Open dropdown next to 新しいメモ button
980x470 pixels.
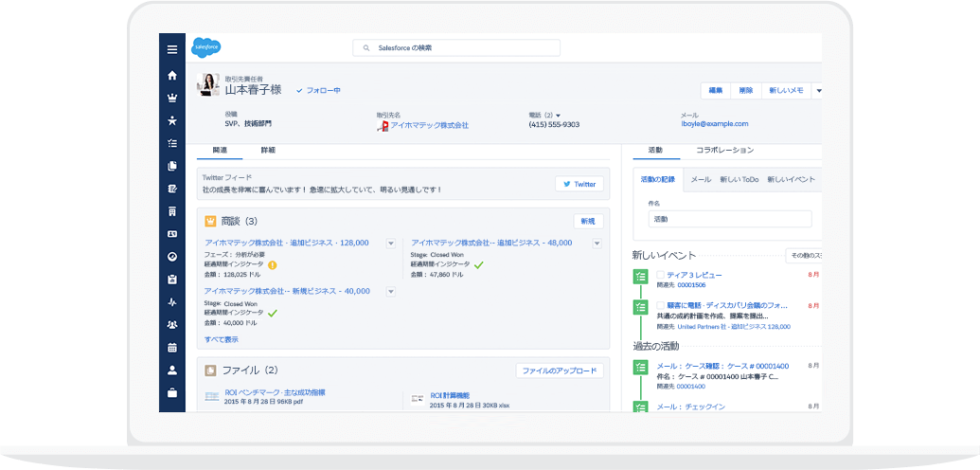818,90
